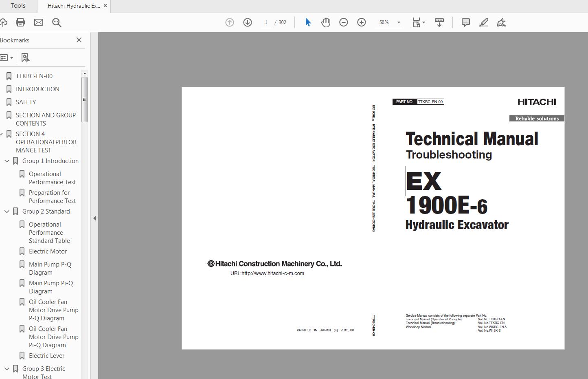588x379 pixels.
Task: Activate the hand pan tool
Action: click(326, 22)
